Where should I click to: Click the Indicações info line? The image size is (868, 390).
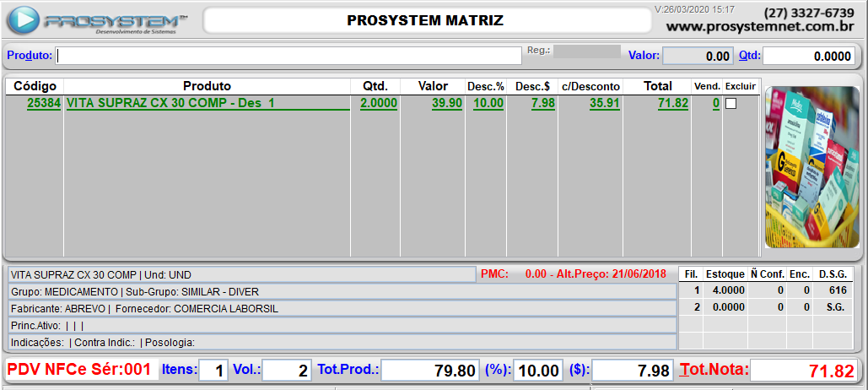click(x=342, y=342)
